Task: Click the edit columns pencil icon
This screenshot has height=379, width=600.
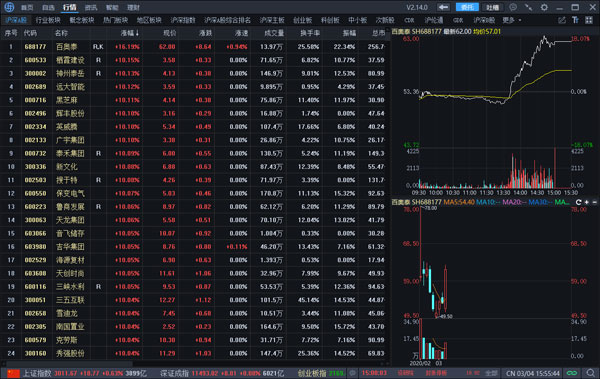Action: 561,20
